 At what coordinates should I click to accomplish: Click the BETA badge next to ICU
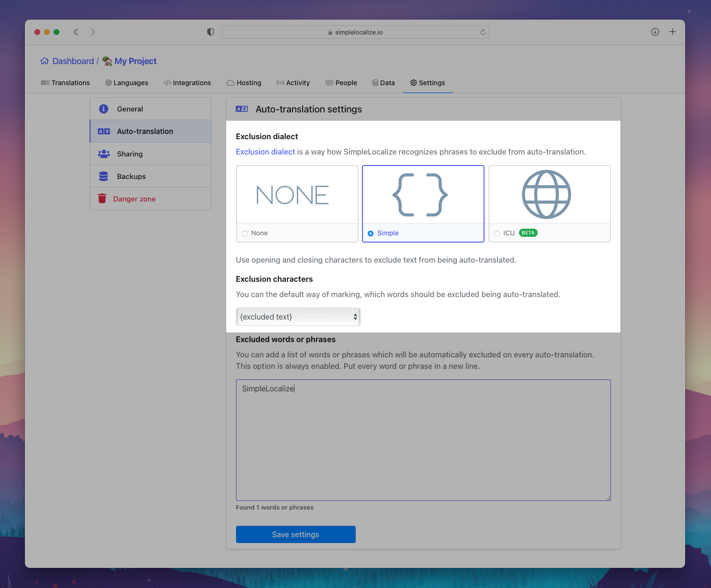pyautogui.click(x=528, y=233)
